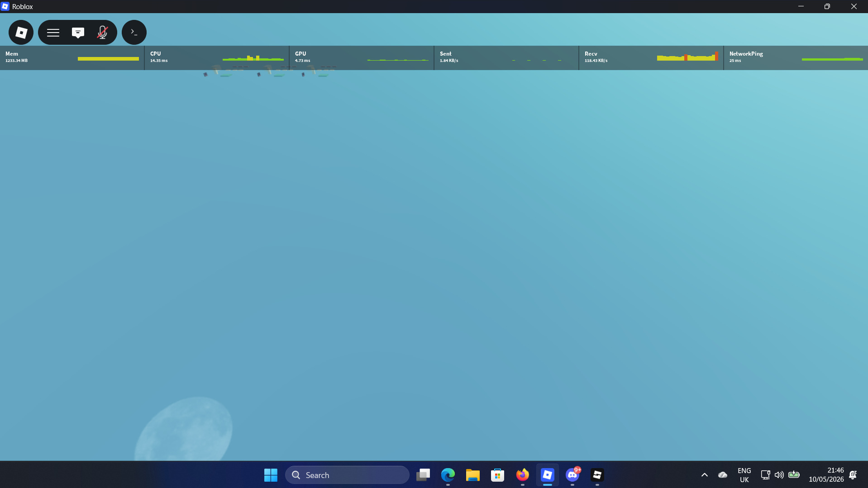Expand hidden system tray icons chevron

point(705,475)
